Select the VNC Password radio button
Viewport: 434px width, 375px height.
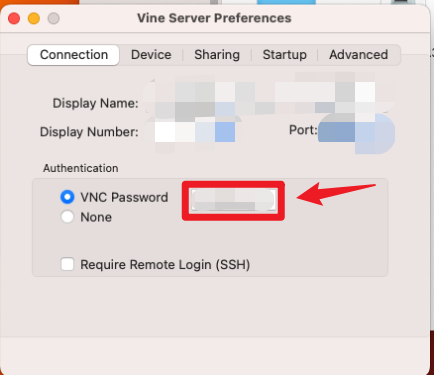(67, 197)
